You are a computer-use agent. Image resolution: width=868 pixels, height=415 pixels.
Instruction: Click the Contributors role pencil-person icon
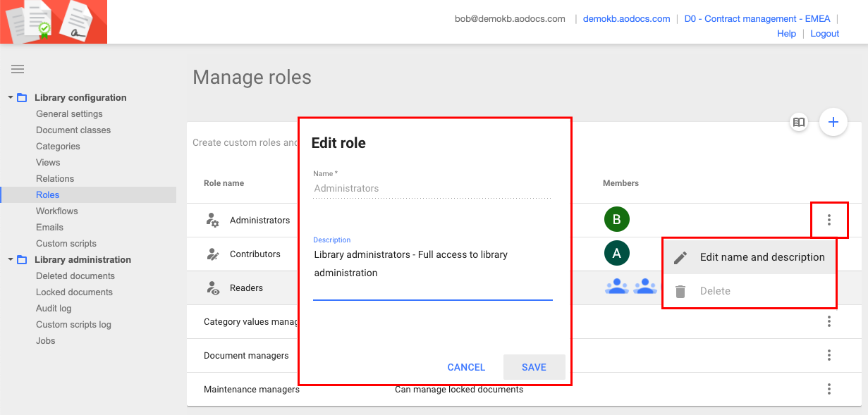coord(212,254)
